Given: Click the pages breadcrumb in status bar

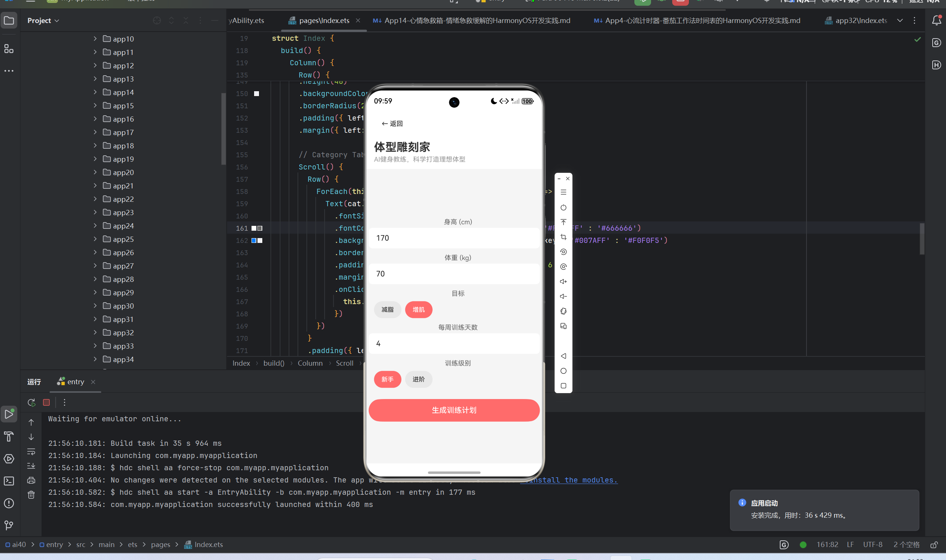Looking at the screenshot, I should point(160,544).
